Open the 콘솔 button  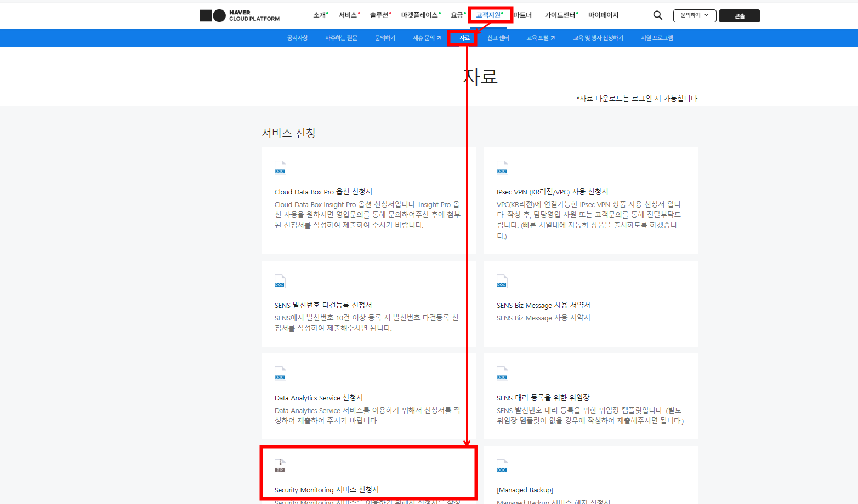coord(740,16)
